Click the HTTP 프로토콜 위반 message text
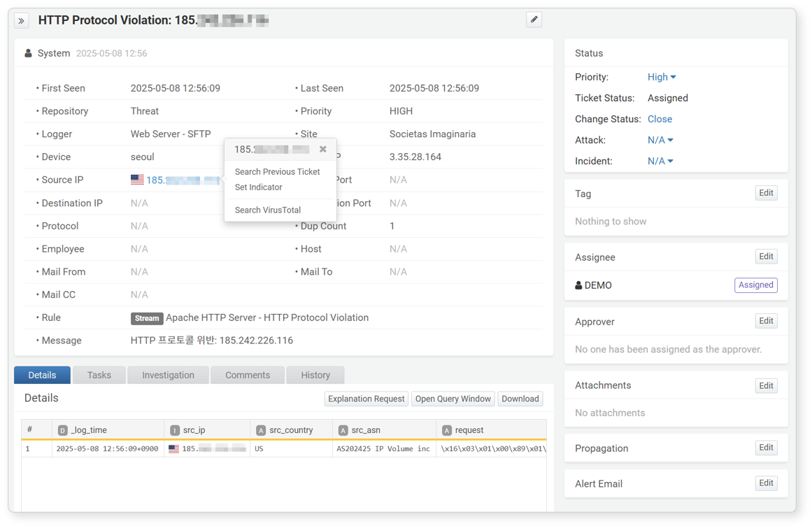812x528 pixels. (212, 341)
